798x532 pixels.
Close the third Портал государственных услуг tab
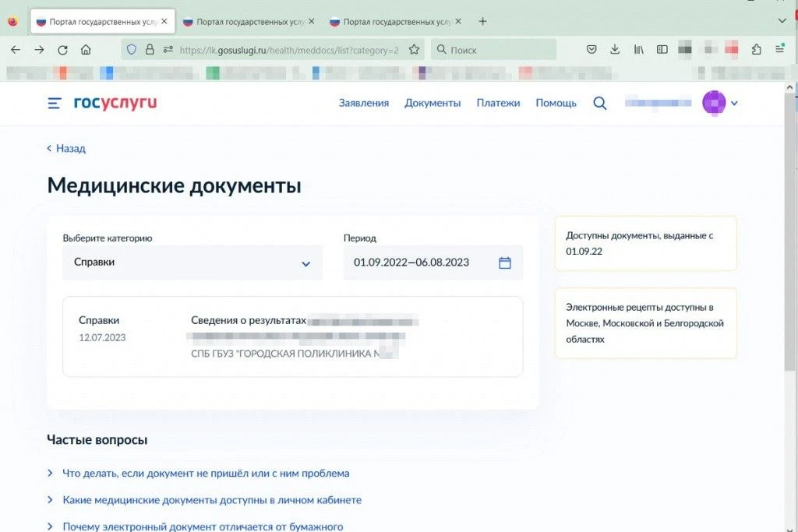(x=458, y=21)
